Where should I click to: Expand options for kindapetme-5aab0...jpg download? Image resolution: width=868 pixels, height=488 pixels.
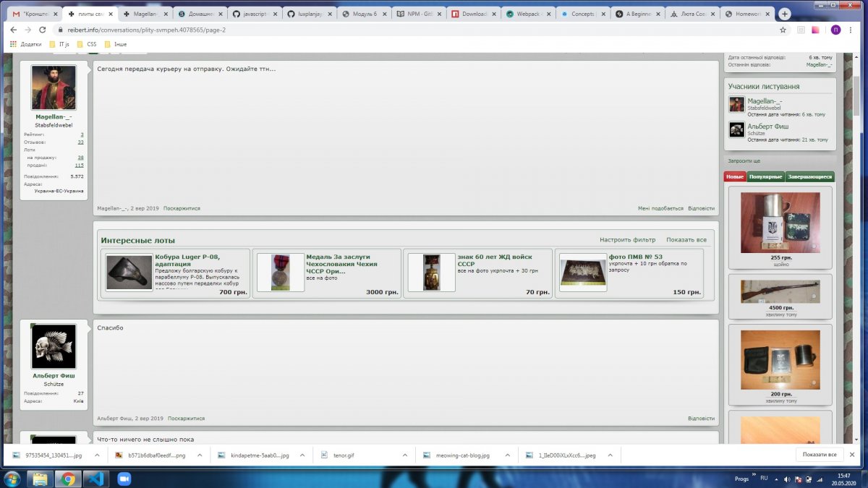click(302, 455)
